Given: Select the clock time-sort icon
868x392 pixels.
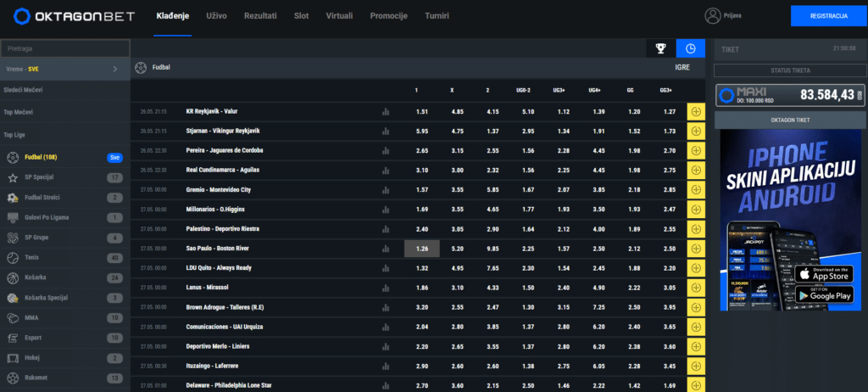Looking at the screenshot, I should (690, 49).
